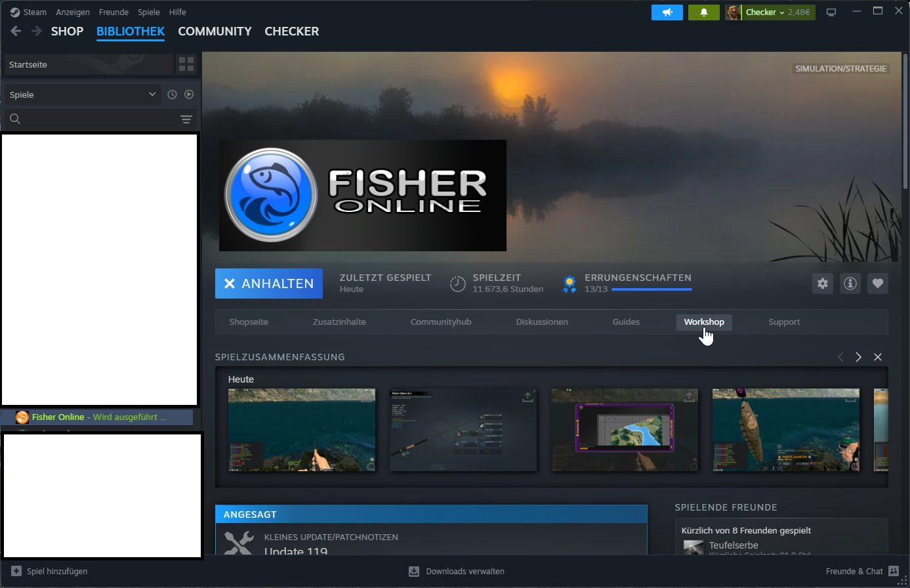The height and width of the screenshot is (588, 910).
Task: Add Fisher Online to favorites heart
Action: pos(878,283)
